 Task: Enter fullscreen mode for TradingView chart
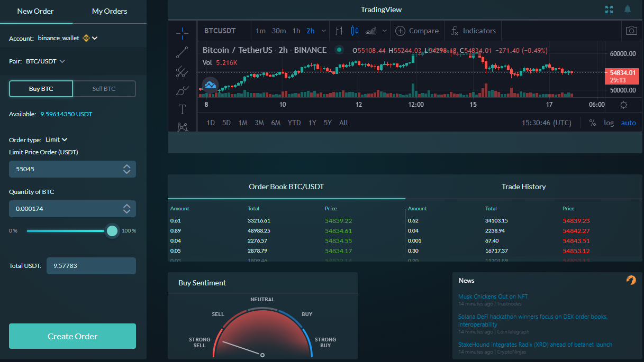pos(609,10)
